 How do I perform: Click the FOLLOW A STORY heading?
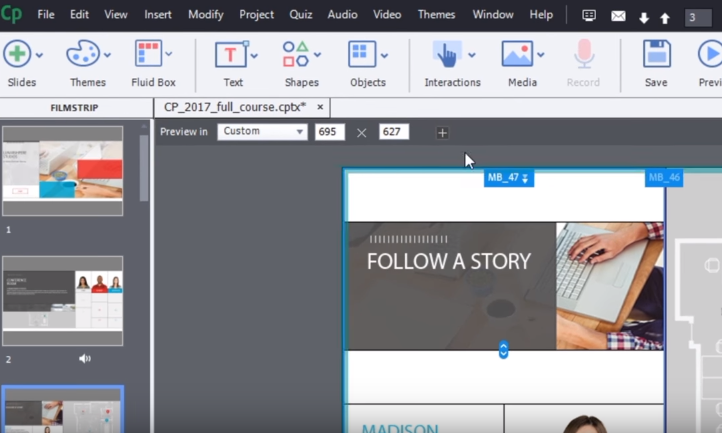point(449,262)
